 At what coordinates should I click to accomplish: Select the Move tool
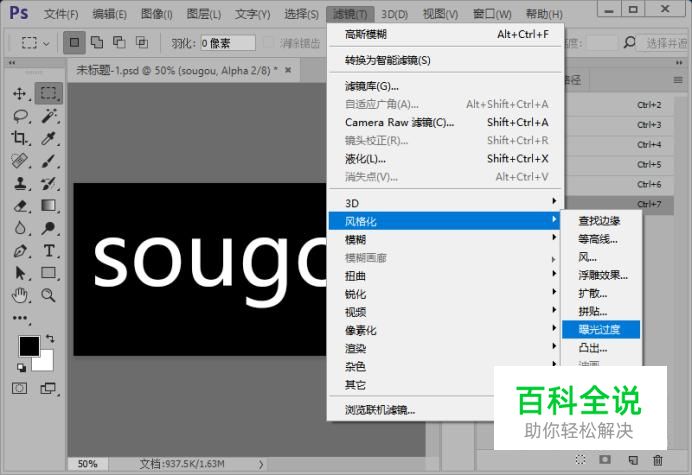point(19,93)
